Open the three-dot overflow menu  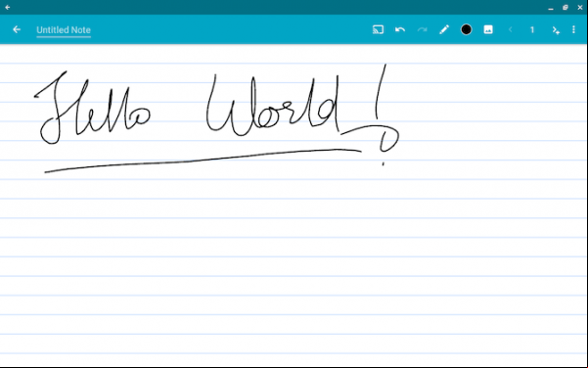(573, 29)
